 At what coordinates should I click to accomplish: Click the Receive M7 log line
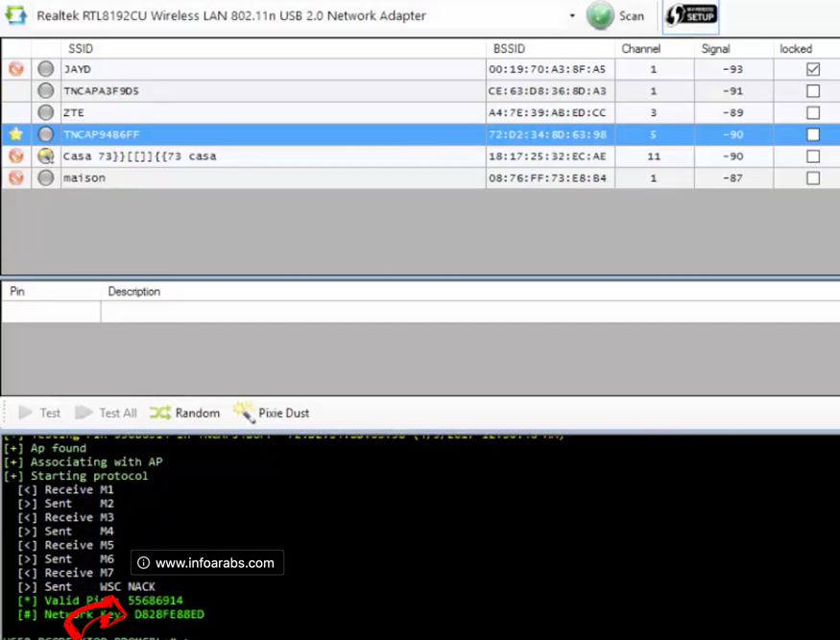(65, 573)
